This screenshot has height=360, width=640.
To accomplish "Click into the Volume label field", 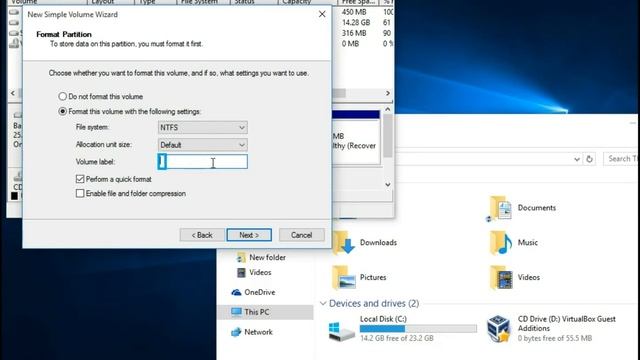I will 202,162.
